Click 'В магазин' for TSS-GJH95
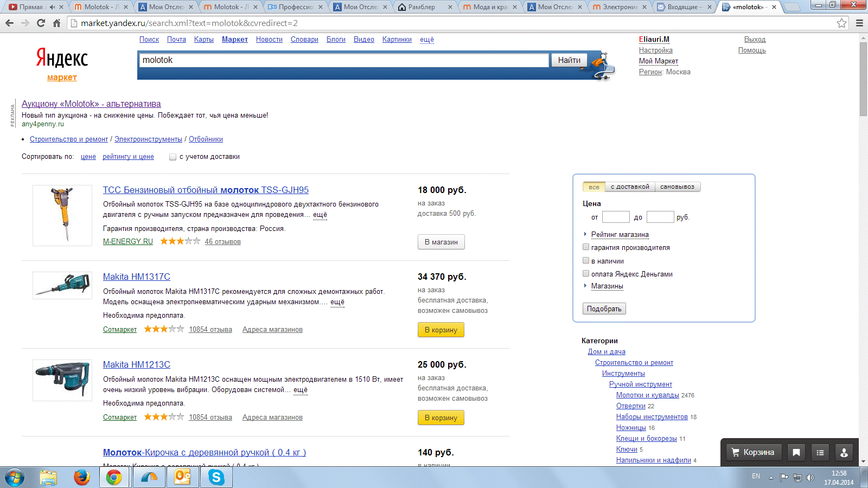 pyautogui.click(x=441, y=242)
